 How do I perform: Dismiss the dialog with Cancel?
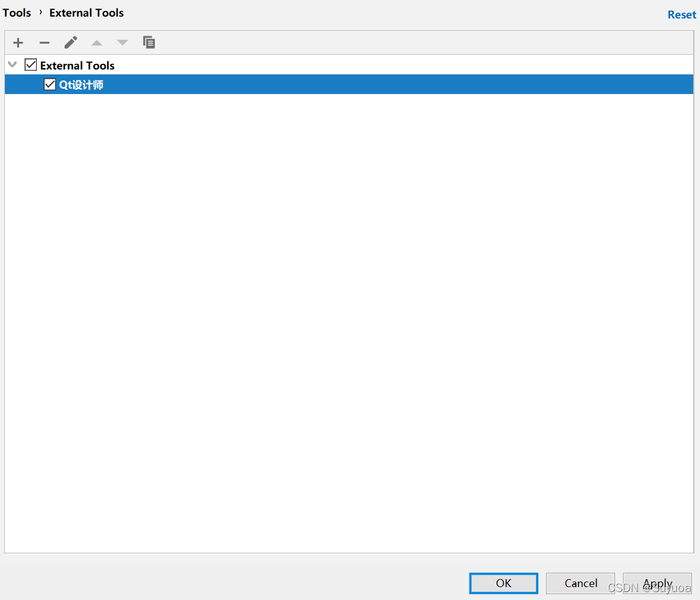[x=580, y=583]
